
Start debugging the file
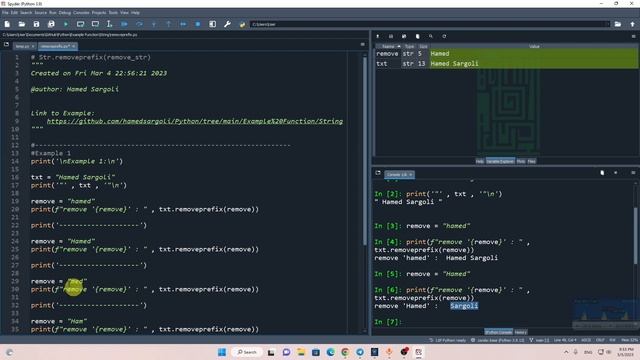[124, 24]
